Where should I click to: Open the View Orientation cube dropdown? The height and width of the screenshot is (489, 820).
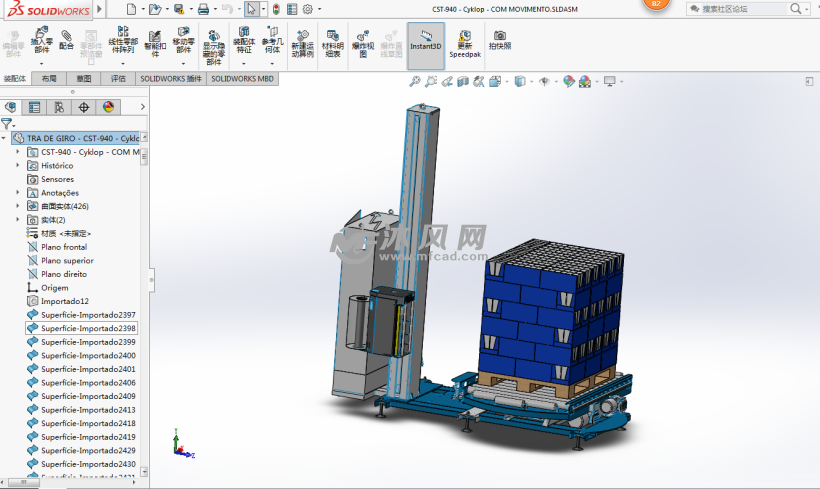pyautogui.click(x=507, y=82)
